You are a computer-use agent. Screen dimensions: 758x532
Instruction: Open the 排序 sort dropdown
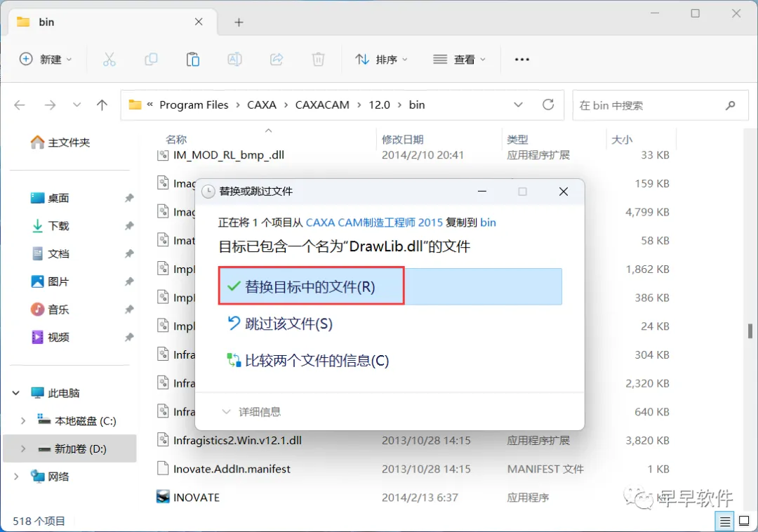pos(381,60)
